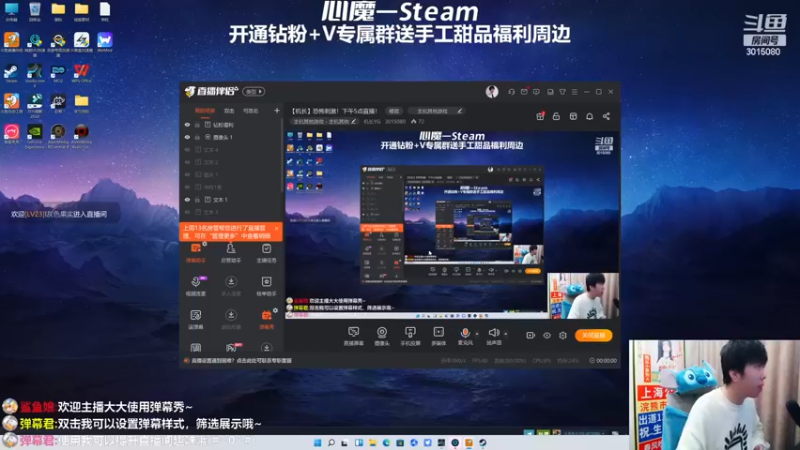Image resolution: width=800 pixels, height=450 pixels.
Task: Open 弹幕助手 tool
Action: pos(196,253)
